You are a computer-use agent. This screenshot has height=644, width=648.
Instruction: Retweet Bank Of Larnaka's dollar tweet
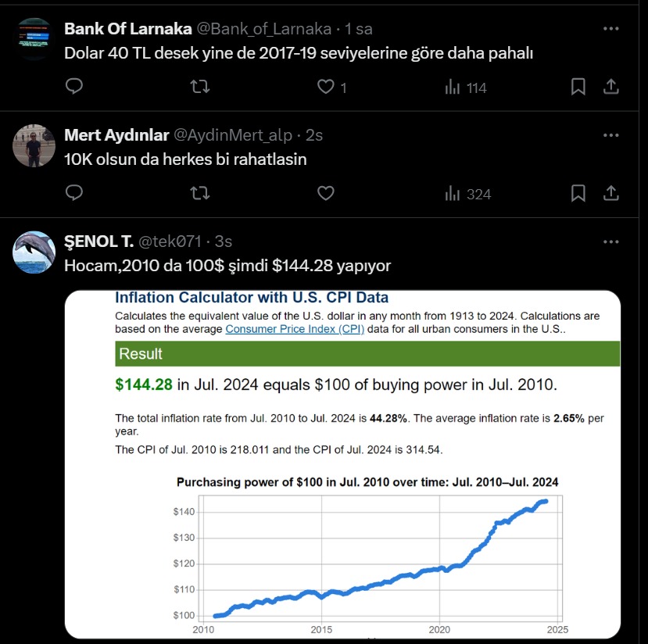(200, 87)
